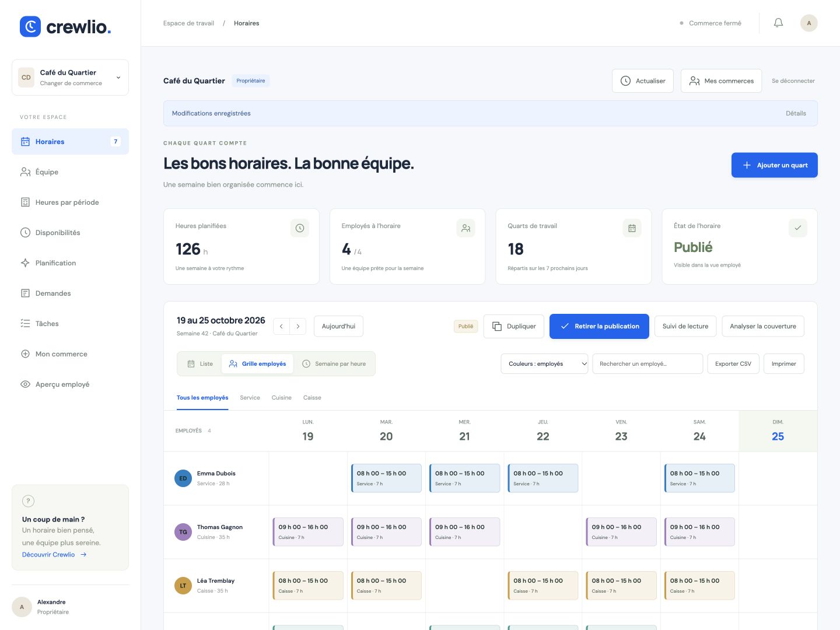Select Grille employés view

257,364
